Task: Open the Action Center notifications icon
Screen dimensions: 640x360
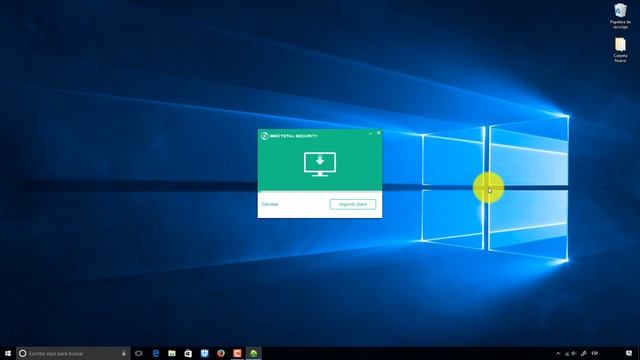Action: click(629, 353)
